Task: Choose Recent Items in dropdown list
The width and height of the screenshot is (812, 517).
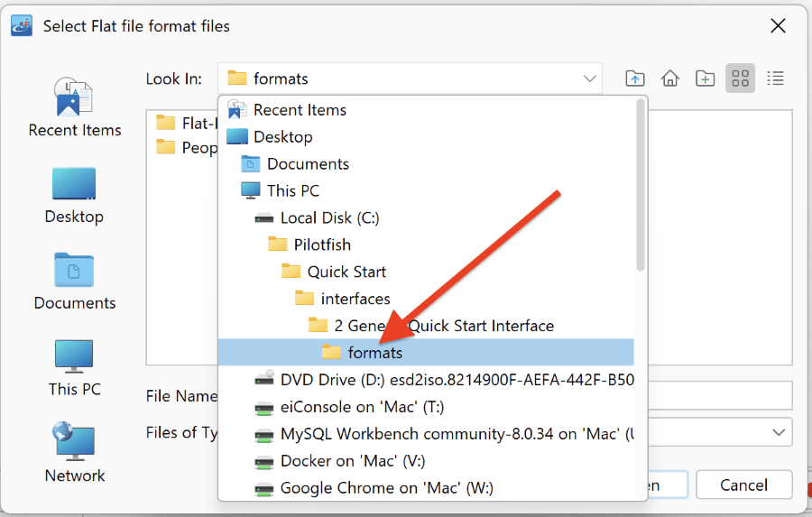Action: coord(426,110)
